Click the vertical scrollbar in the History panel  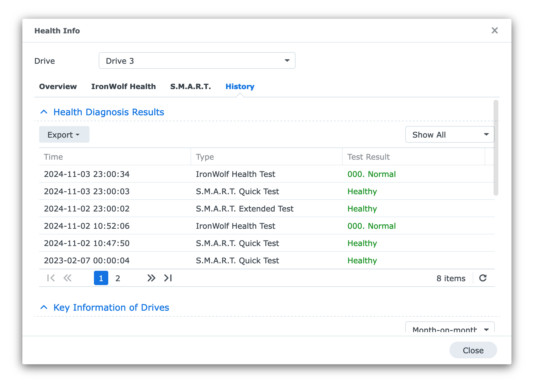pyautogui.click(x=496, y=148)
